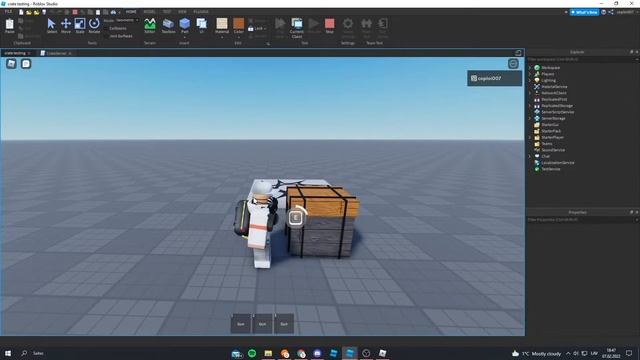This screenshot has height=360, width=640.
Task: Open the in-game chat icon
Action: (x=26, y=64)
